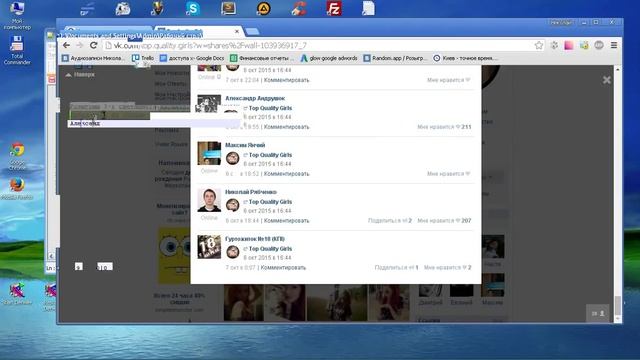The width and height of the screenshot is (640, 360).
Task: Launch Skype from desktop icons
Action: (x=193, y=8)
